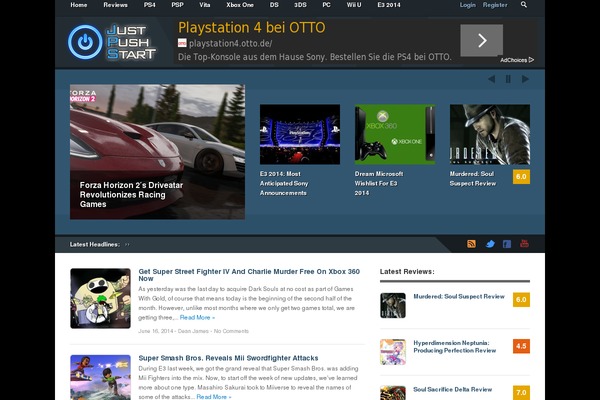Open the 3DS menu item
Viewport: 600px width, 400px height.
click(300, 5)
